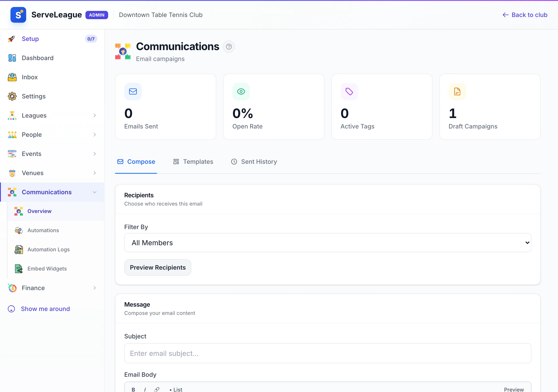Click the Back to club link
558x392 pixels.
(525, 15)
